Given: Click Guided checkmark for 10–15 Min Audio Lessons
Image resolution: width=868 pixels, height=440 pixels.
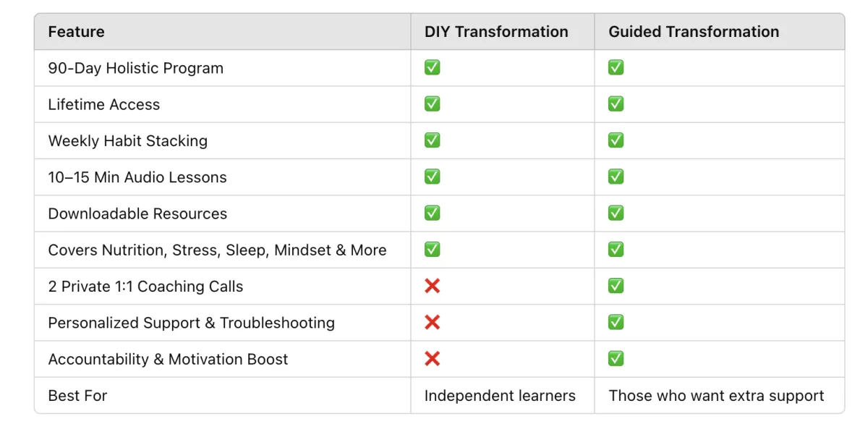Looking at the screenshot, I should click(616, 177).
